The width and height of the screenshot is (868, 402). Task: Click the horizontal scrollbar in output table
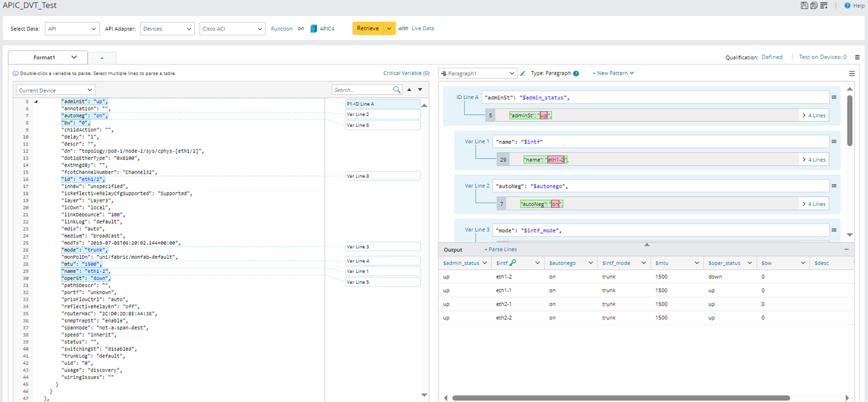[621, 398]
